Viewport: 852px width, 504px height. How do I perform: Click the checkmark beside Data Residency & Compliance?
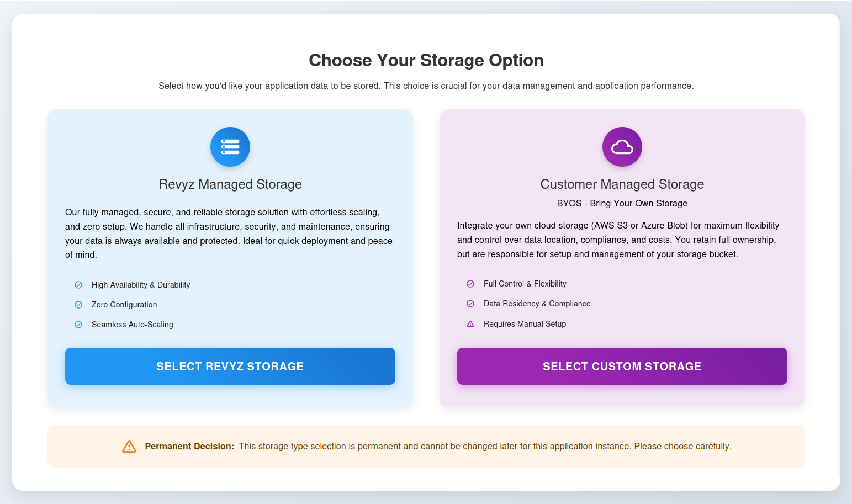(x=470, y=304)
